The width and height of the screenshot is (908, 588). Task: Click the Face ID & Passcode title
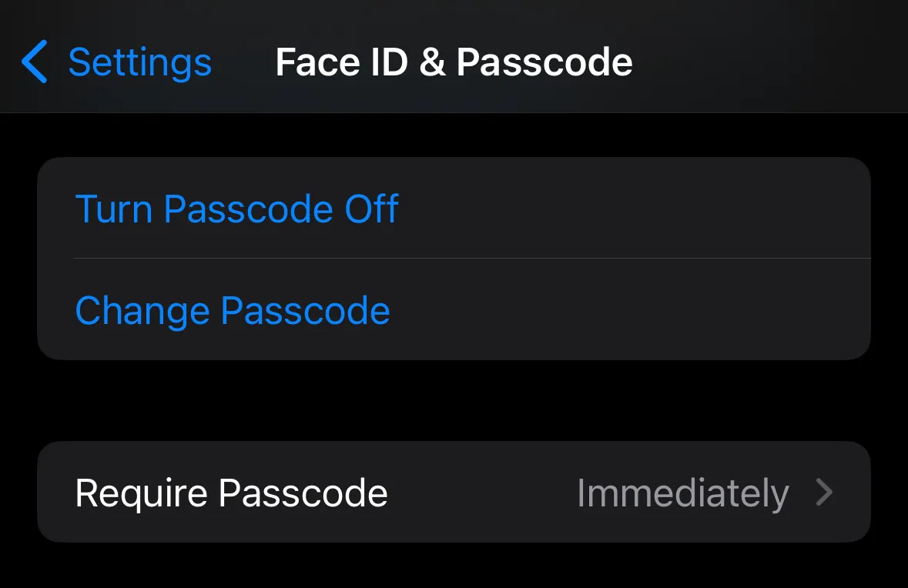click(454, 61)
